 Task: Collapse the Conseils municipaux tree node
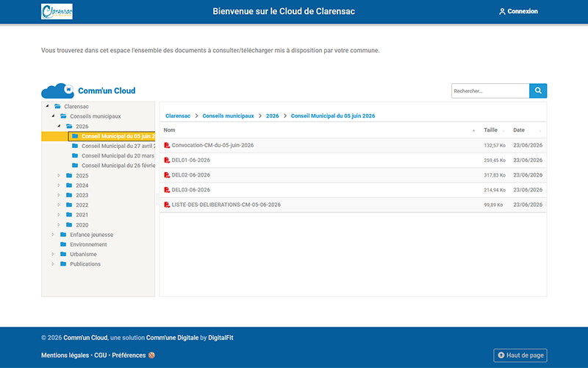click(53, 116)
